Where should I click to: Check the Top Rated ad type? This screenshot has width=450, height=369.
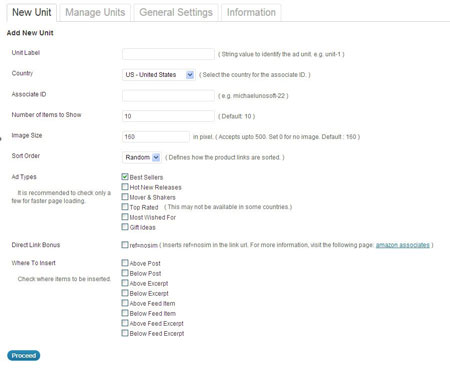click(125, 207)
